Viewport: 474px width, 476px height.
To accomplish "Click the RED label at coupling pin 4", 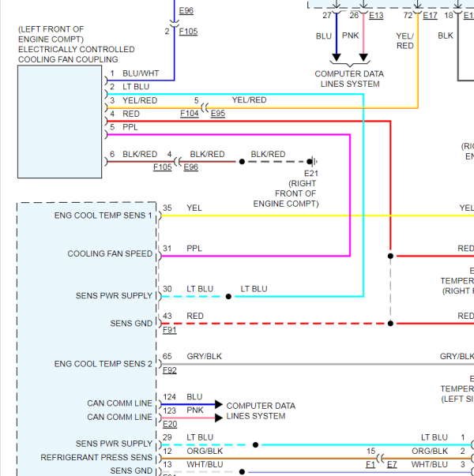I will point(131,114).
